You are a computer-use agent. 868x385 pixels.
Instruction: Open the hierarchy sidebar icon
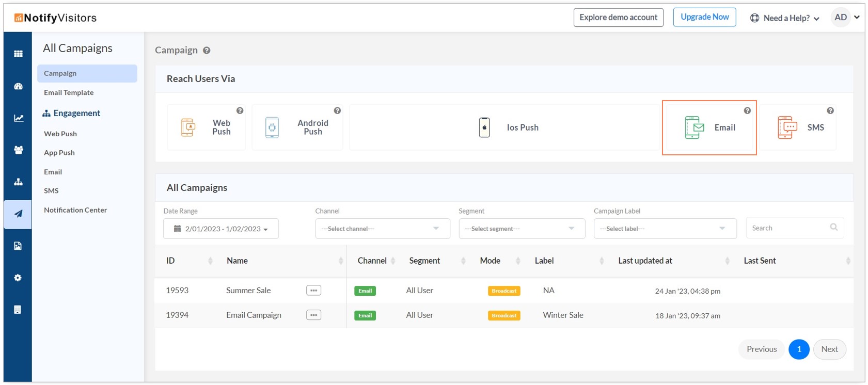(18, 182)
